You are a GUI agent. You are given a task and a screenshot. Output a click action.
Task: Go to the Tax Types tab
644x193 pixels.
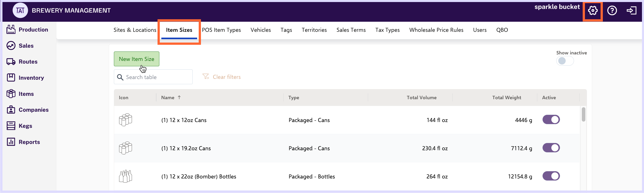(x=387, y=30)
